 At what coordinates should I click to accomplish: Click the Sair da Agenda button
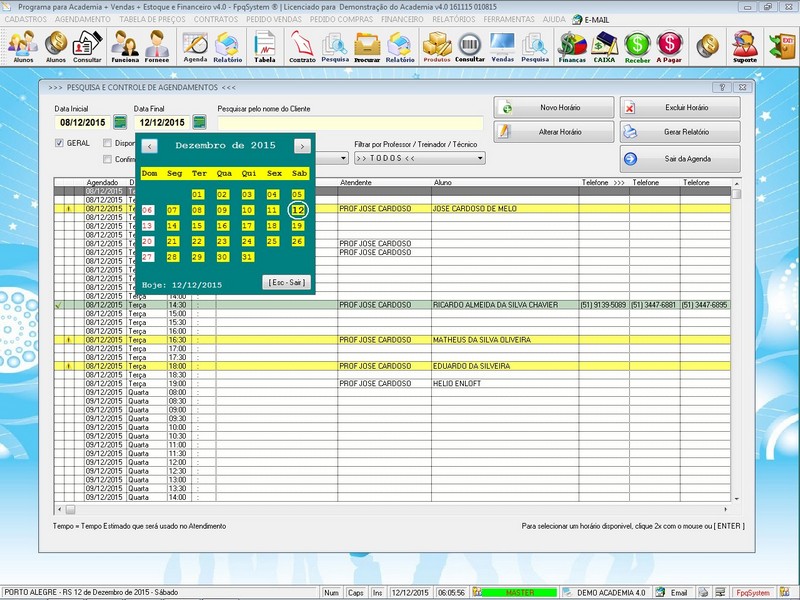(x=680, y=159)
